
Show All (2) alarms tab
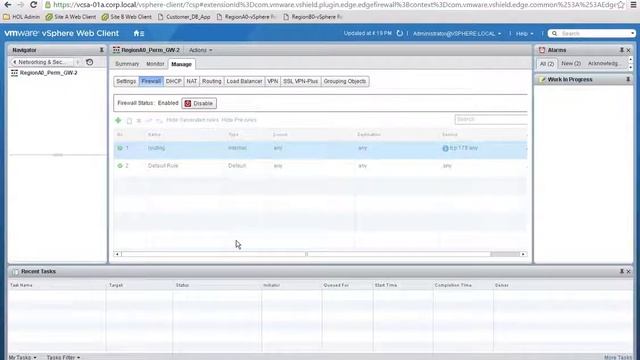[547, 64]
